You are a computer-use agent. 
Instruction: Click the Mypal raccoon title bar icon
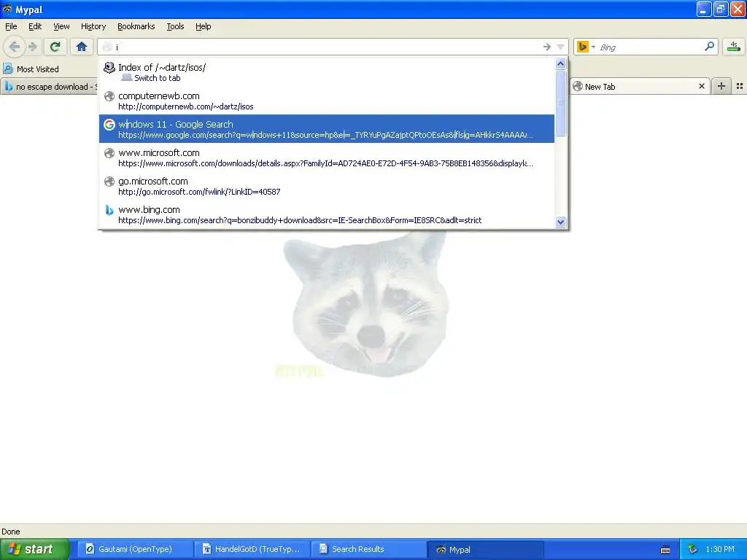pyautogui.click(x=7, y=9)
